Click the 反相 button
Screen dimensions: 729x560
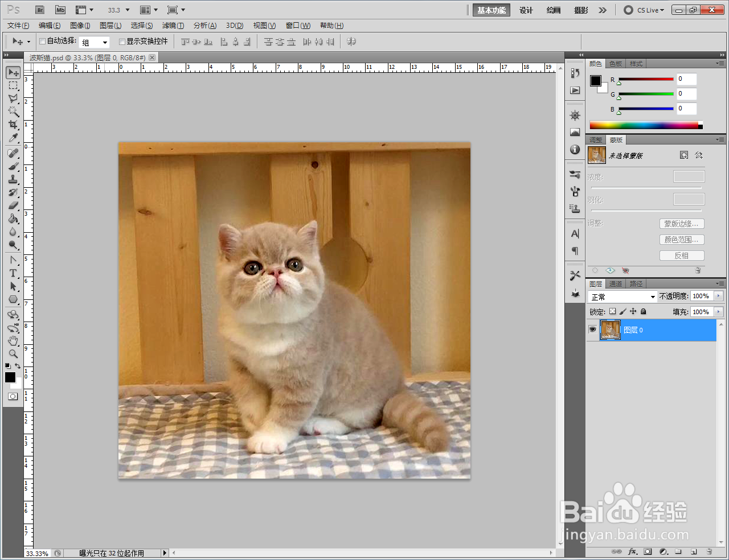[682, 256]
